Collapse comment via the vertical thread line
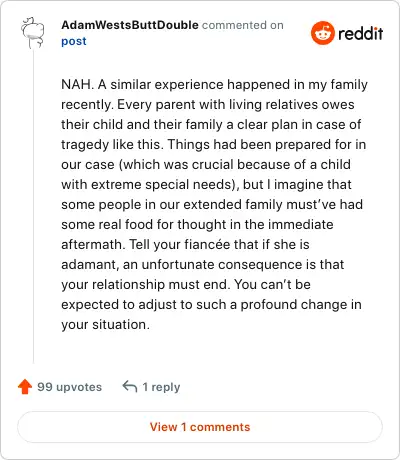The image size is (400, 460). tap(33, 207)
